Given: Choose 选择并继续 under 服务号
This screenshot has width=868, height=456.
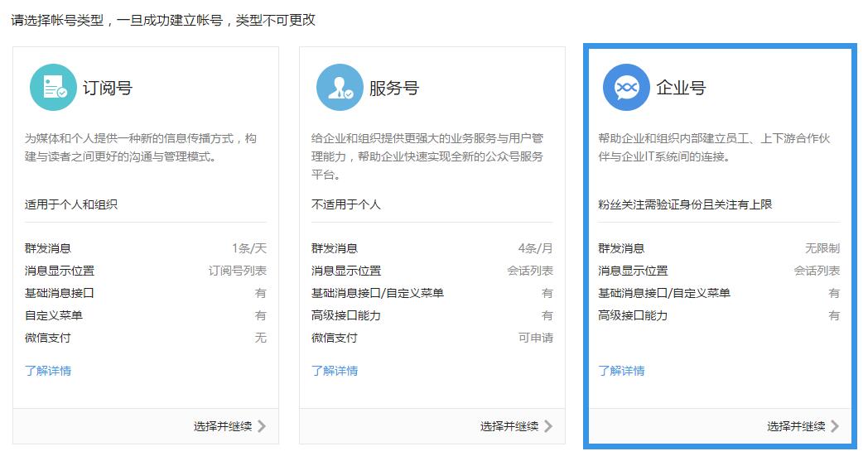Looking at the screenshot, I should point(510,426).
